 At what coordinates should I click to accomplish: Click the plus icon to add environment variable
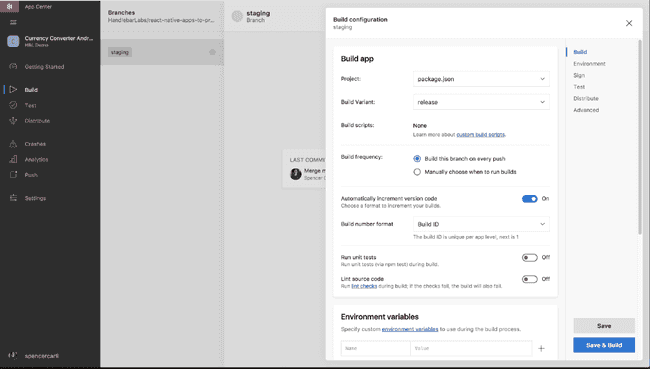point(541,348)
